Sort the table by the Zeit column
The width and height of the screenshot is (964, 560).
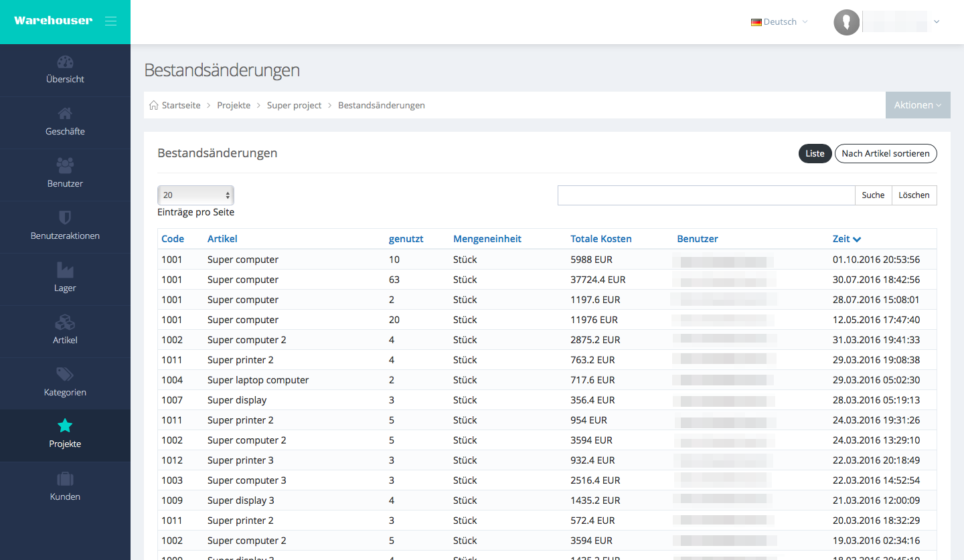pyautogui.click(x=846, y=239)
